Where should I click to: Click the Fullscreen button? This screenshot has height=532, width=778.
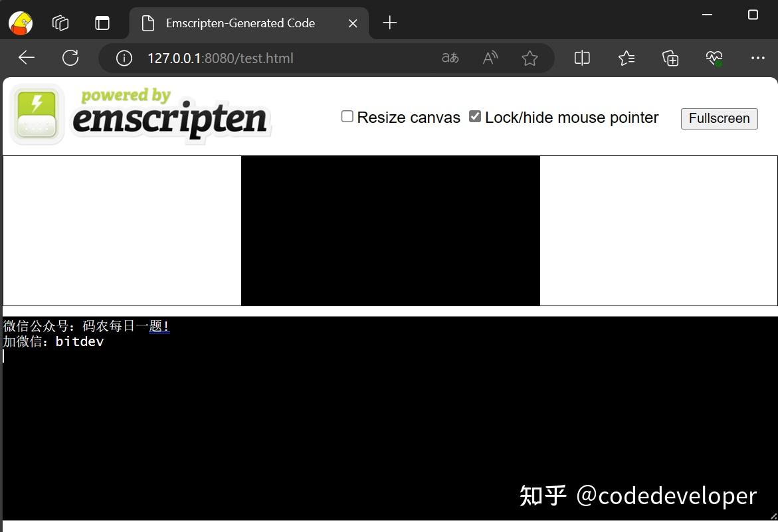point(719,118)
